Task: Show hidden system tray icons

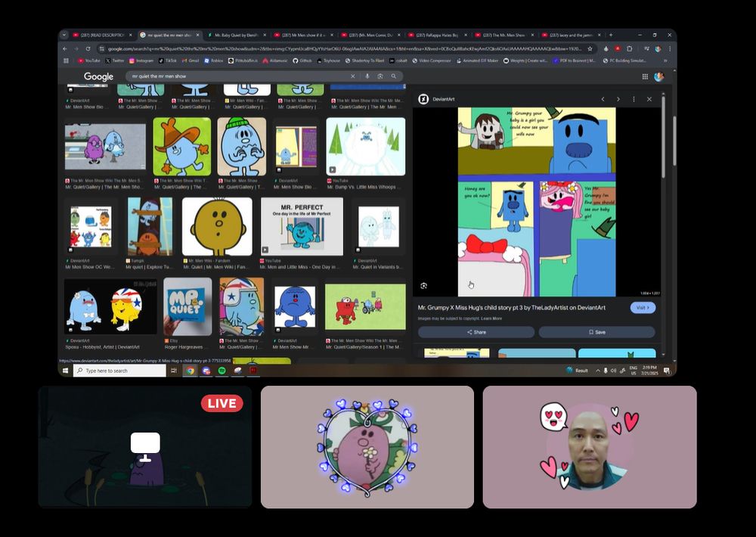Action: tap(598, 371)
